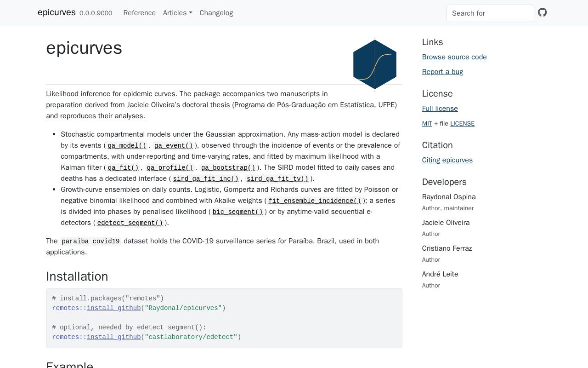Open fit_ensemble_incidence() function reference
588x368 pixels.
click(315, 201)
